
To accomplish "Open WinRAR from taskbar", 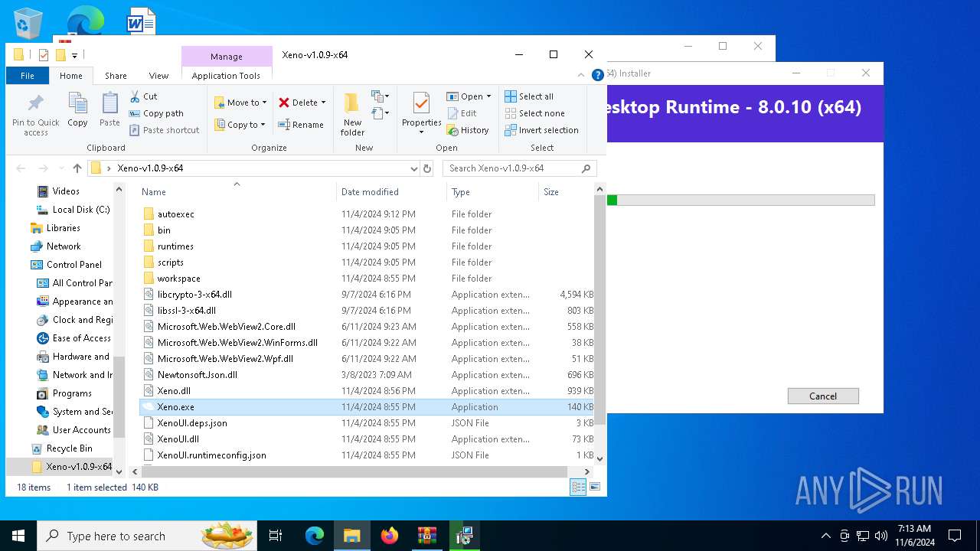I will pyautogui.click(x=426, y=536).
